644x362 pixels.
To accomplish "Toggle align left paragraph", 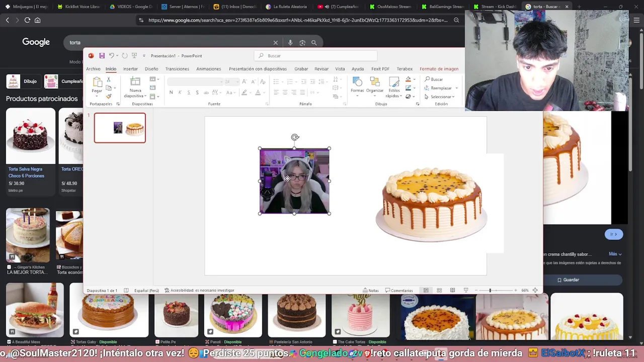I will 276,93.
